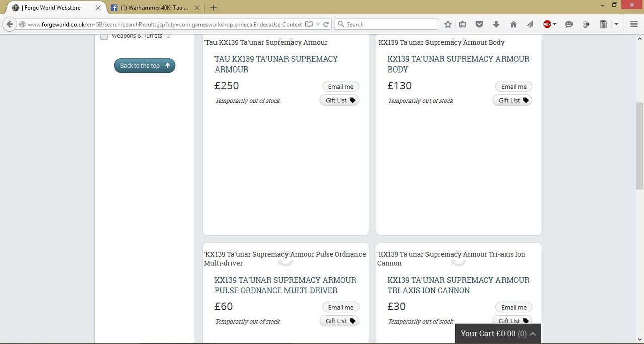Close the Forge World Webstore tab
This screenshot has width=644, height=344.
coord(98,8)
